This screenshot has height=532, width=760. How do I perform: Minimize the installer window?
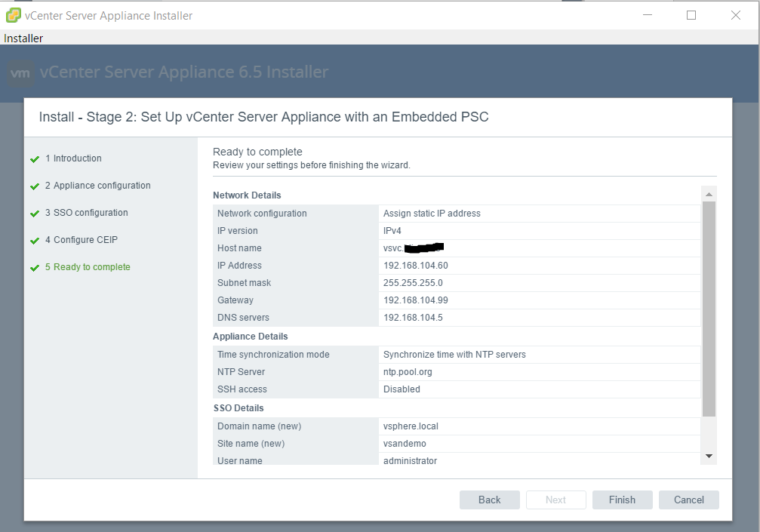click(647, 15)
